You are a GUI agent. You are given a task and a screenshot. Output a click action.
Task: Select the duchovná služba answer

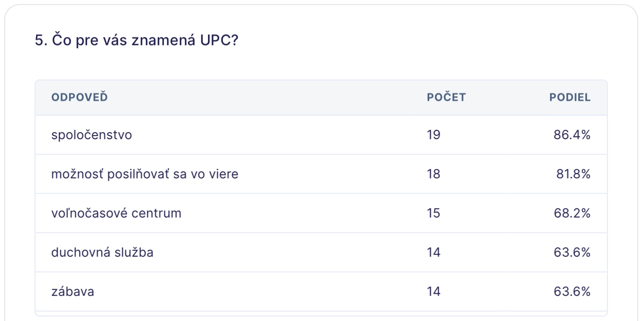click(102, 253)
